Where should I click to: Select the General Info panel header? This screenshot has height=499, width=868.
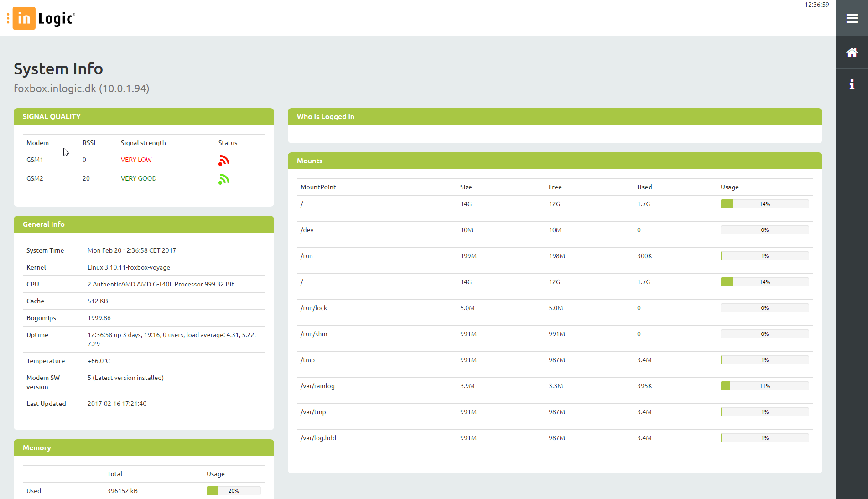coord(144,224)
